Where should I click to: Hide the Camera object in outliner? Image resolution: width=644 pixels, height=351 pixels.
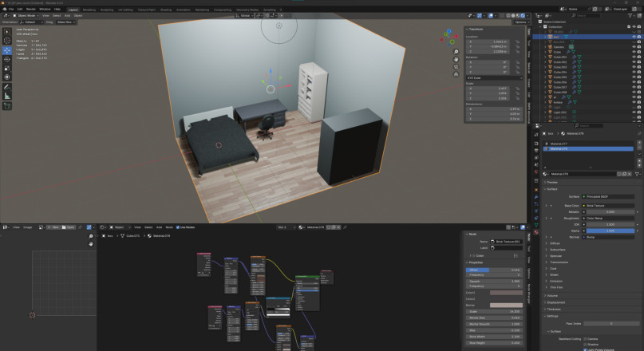click(x=634, y=47)
